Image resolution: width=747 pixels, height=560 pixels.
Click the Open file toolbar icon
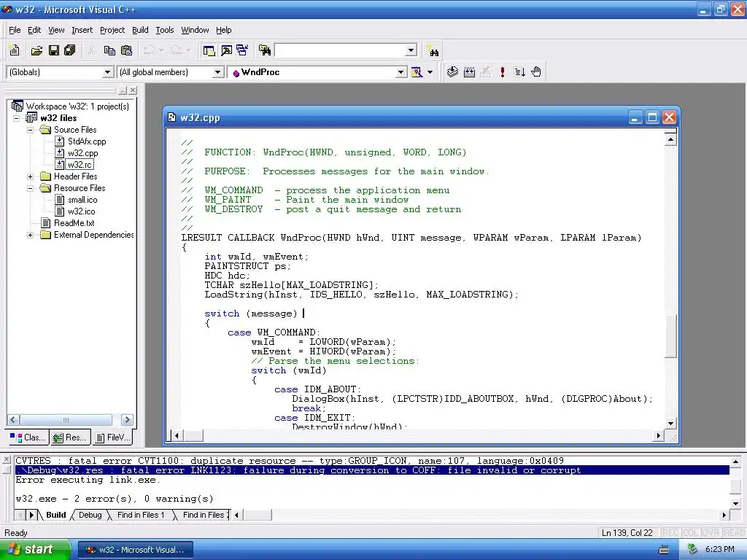(36, 50)
